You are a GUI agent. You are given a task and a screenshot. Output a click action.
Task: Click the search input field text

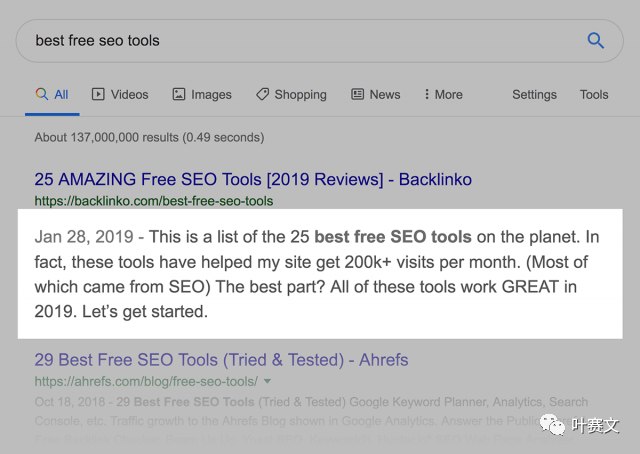pos(97,41)
